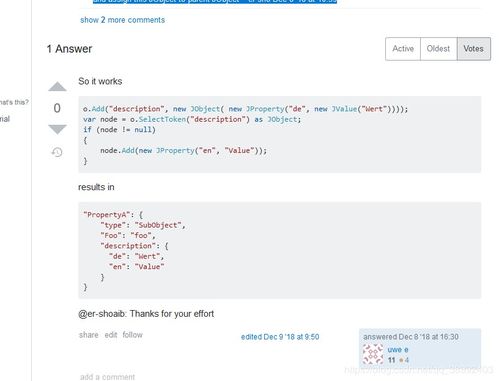Screen dimensions: 499x381
Task: Click 'add a comment' link
Action: 107,377
